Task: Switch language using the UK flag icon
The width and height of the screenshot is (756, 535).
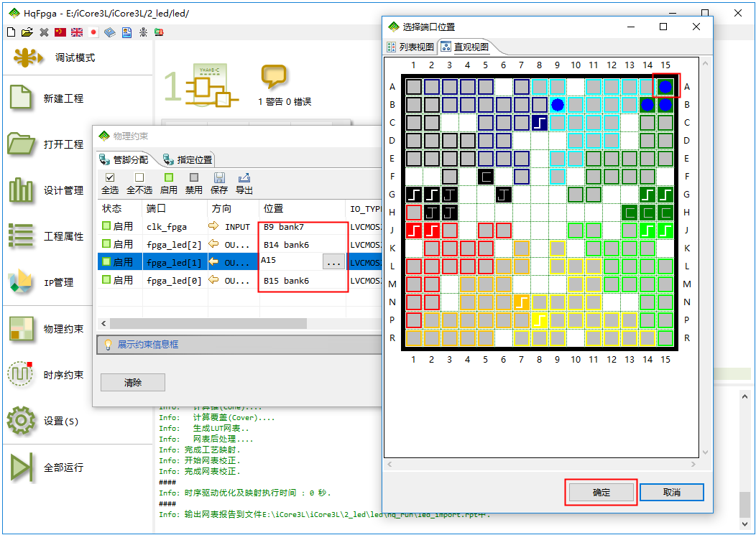Action: coord(77,32)
